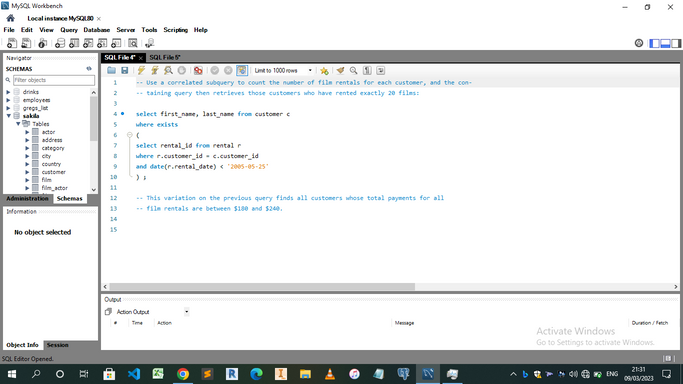The width and height of the screenshot is (683, 384).
Task: Create a new table icon
Action: [x=74, y=43]
